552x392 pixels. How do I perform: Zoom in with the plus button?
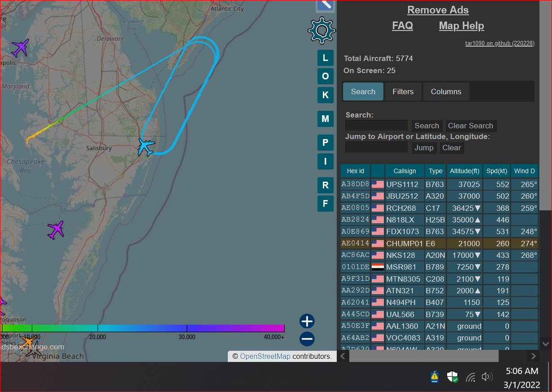point(307,321)
